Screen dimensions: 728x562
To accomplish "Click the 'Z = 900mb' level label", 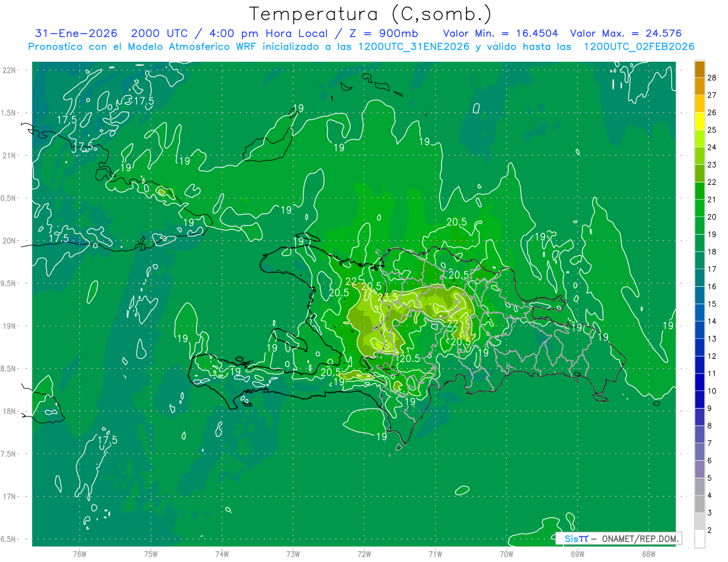I will tap(381, 34).
